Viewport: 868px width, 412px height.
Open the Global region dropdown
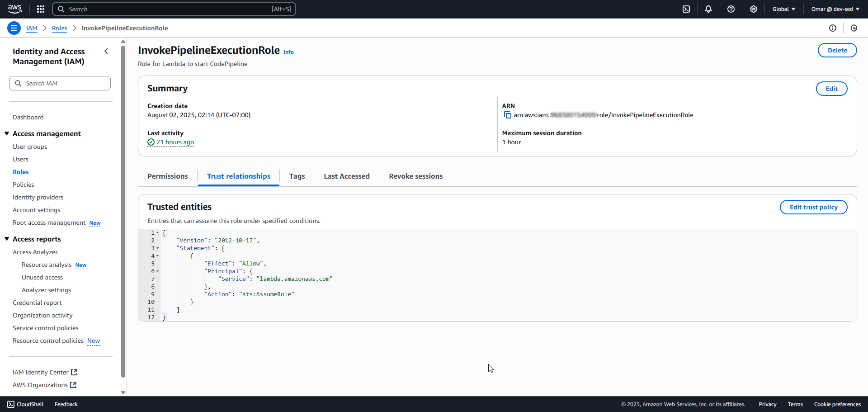(783, 9)
